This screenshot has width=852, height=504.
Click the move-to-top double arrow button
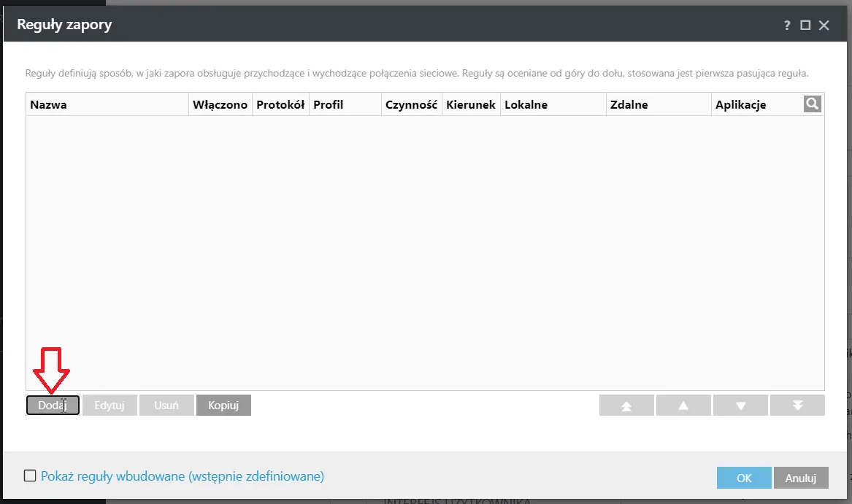626,406
